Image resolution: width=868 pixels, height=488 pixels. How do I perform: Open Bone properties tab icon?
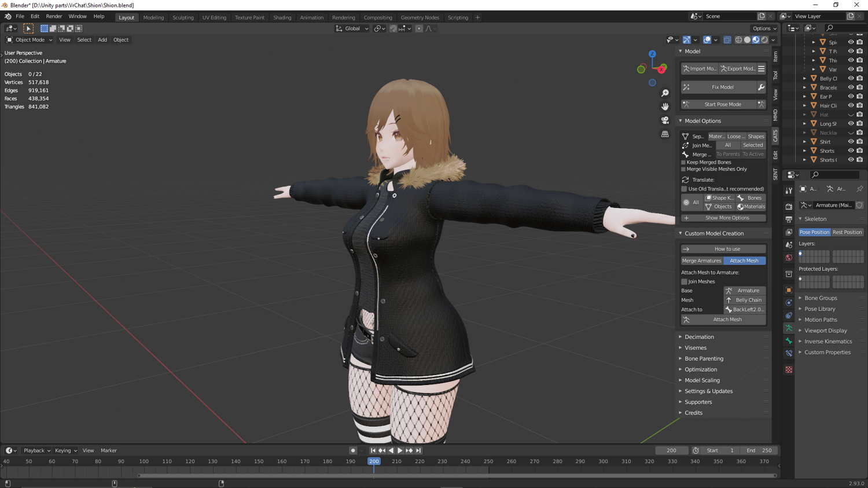(x=789, y=341)
